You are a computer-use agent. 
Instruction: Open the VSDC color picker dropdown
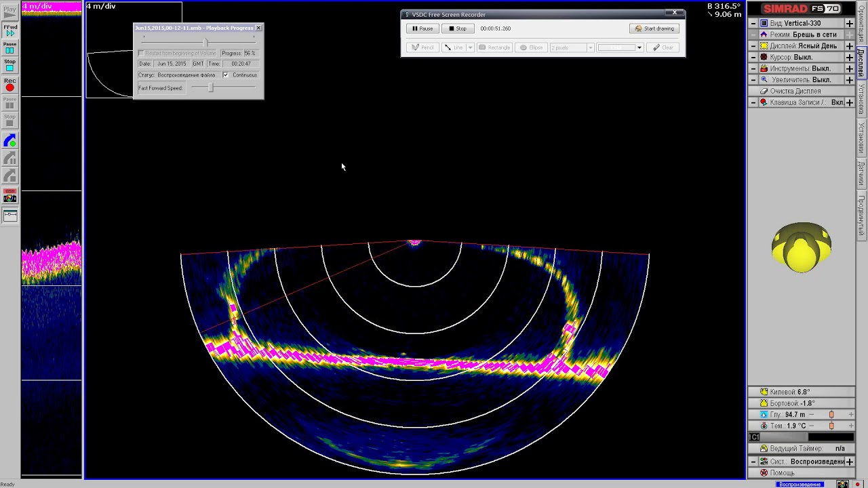point(639,47)
